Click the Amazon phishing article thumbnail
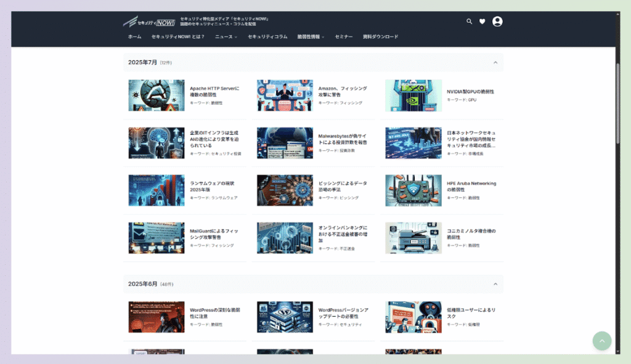 click(x=284, y=95)
